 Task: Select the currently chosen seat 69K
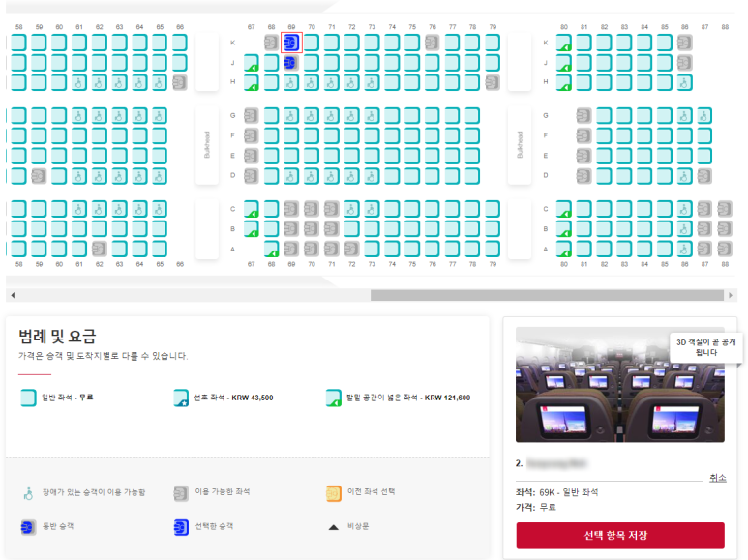[291, 43]
